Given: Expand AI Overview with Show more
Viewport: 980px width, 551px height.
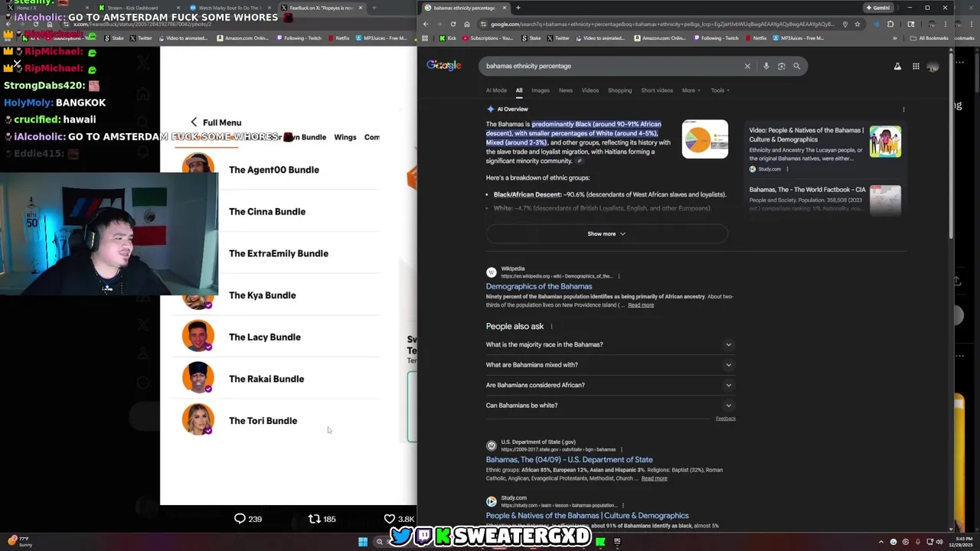Looking at the screenshot, I should coord(606,233).
